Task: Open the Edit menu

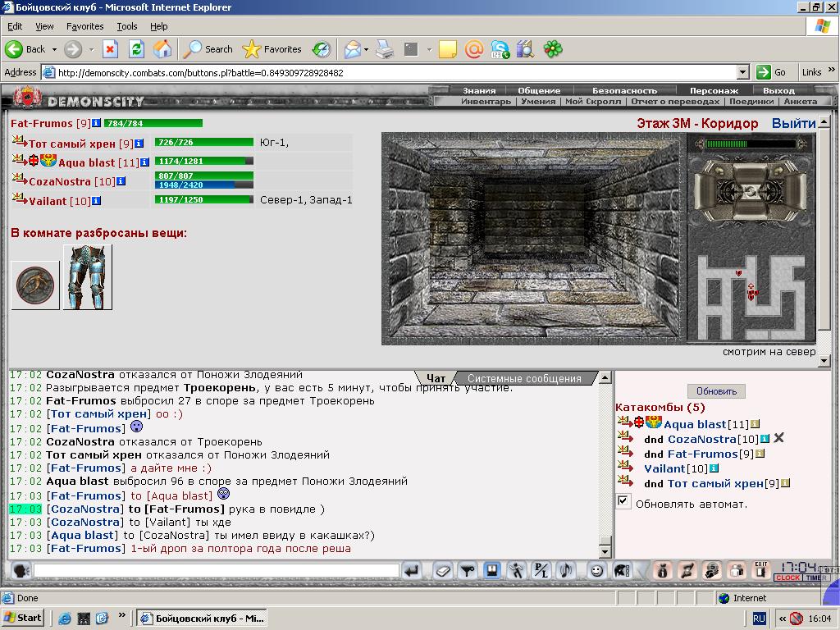Action: pos(15,25)
